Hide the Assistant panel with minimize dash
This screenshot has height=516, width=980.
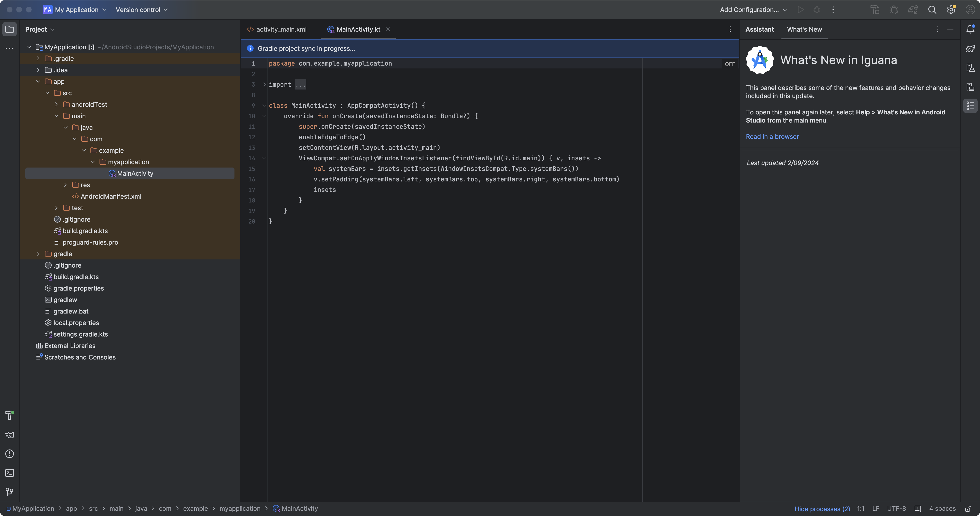point(950,29)
